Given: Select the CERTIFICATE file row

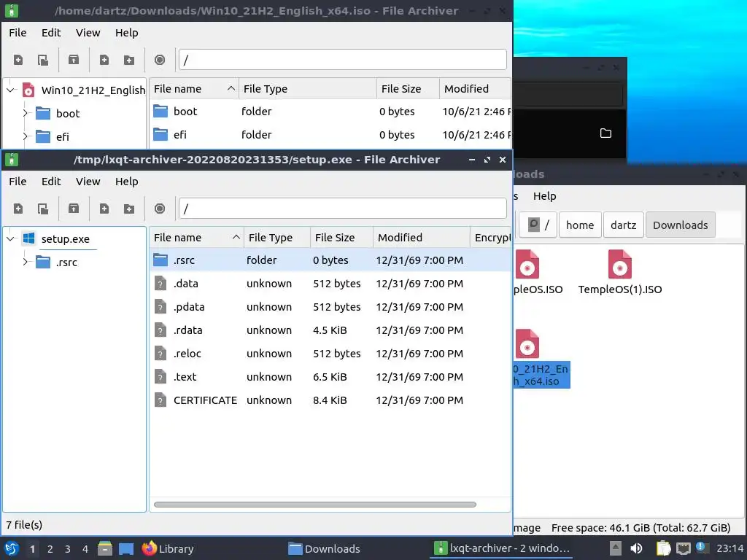Looking at the screenshot, I should tap(330, 400).
